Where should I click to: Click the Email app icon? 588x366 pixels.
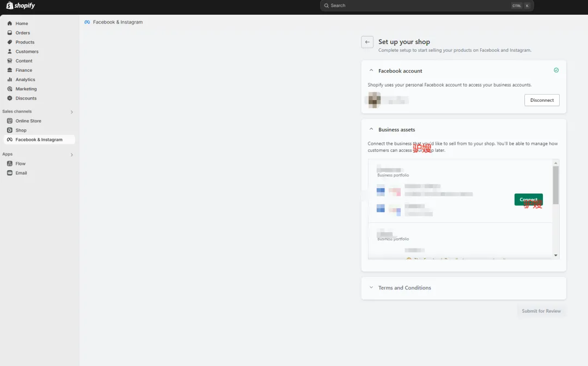10,173
